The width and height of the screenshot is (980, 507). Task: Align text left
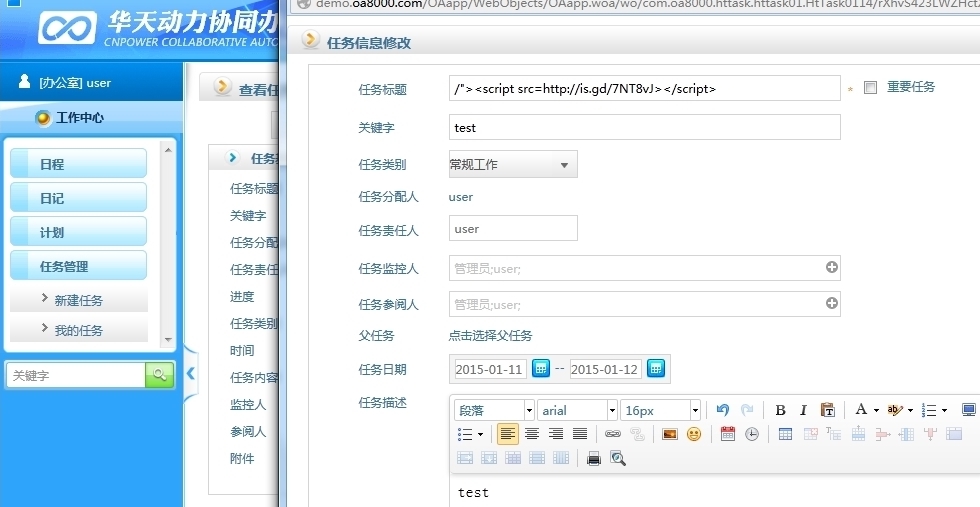pyautogui.click(x=508, y=434)
